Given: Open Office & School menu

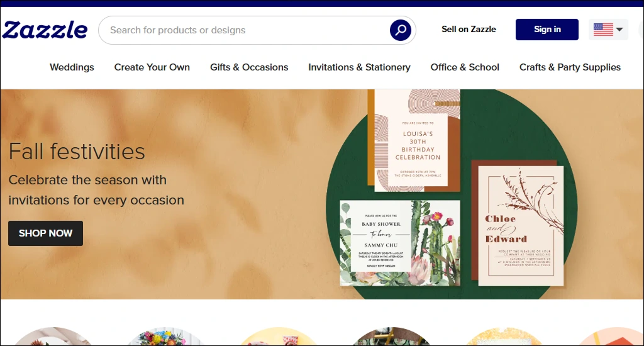Looking at the screenshot, I should click(x=465, y=67).
